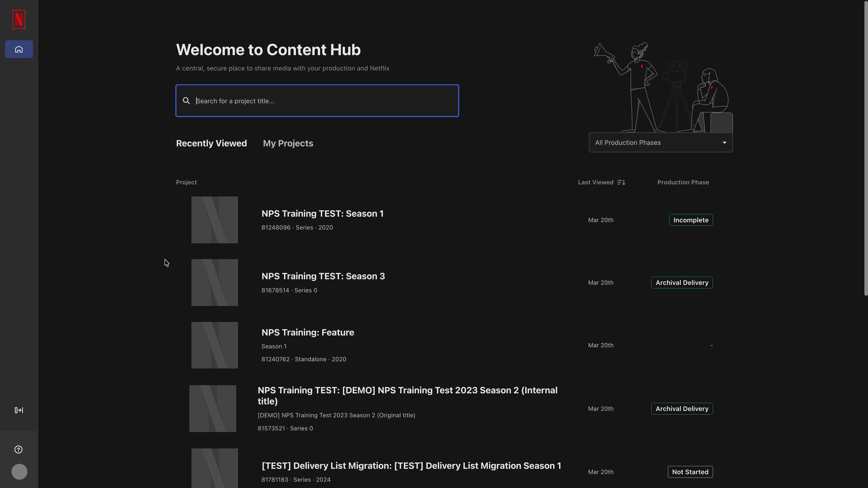Open the All Production Phases dropdown
This screenshot has width=868, height=488.
[x=656, y=143]
